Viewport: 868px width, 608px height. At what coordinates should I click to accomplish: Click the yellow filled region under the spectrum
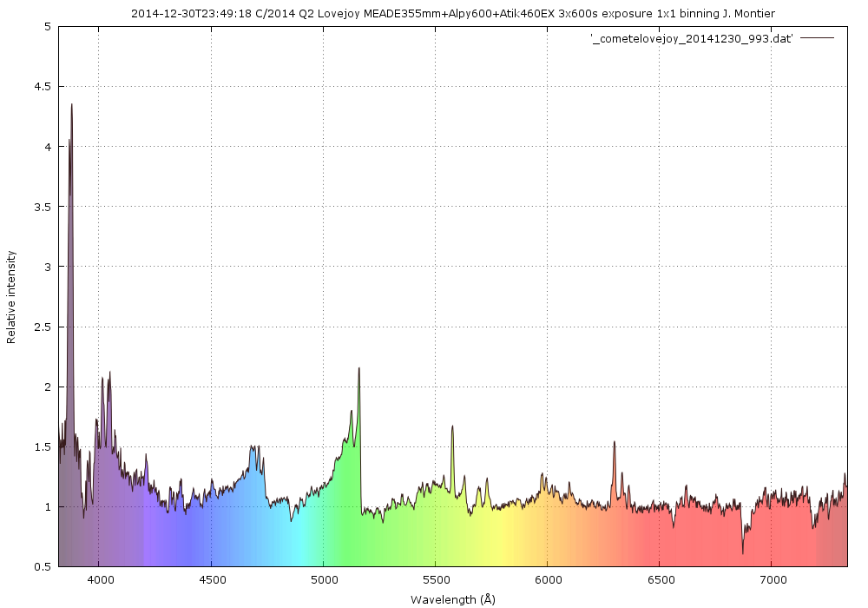pos(503,539)
